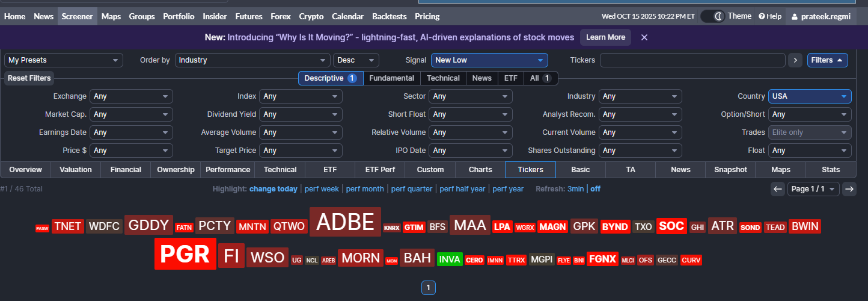Open the Order by Industry dropdown

click(x=252, y=60)
